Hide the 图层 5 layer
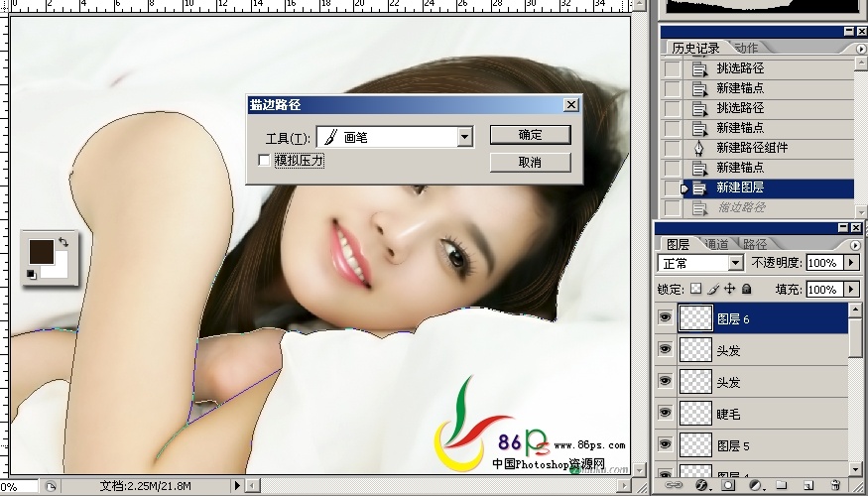The image size is (868, 496). (x=665, y=444)
